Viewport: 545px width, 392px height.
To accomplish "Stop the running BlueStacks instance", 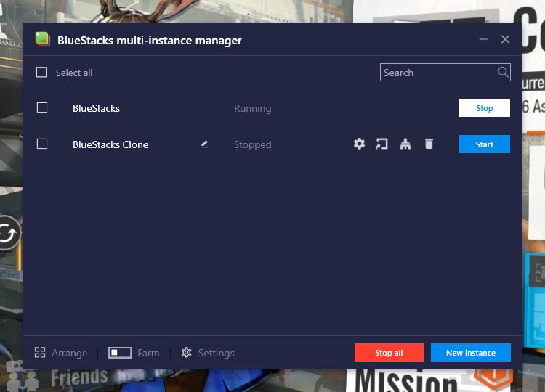I will pyautogui.click(x=484, y=108).
